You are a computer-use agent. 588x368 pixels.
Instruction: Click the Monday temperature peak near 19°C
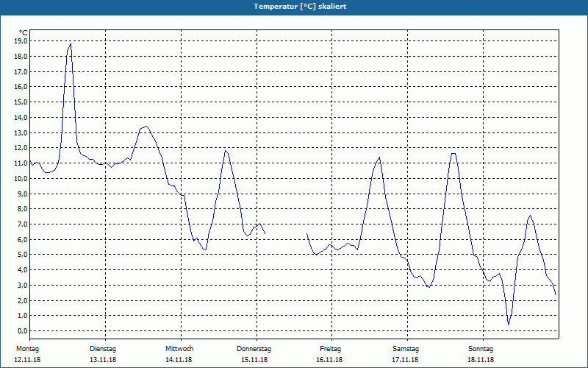point(71,44)
